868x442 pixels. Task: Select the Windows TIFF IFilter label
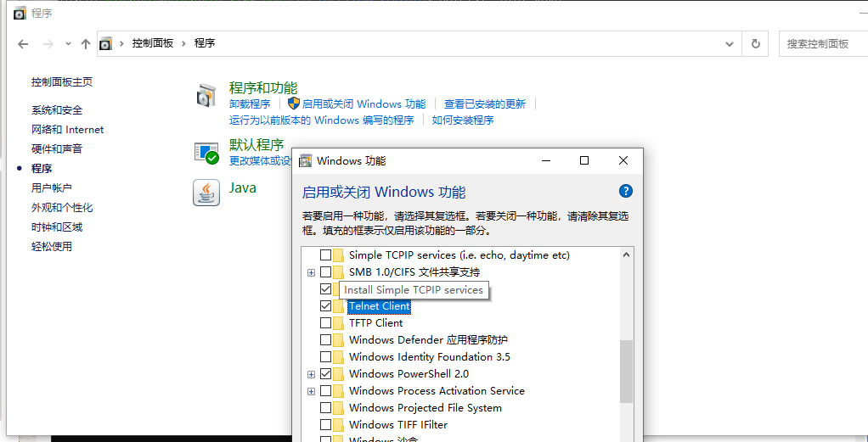[x=398, y=425]
